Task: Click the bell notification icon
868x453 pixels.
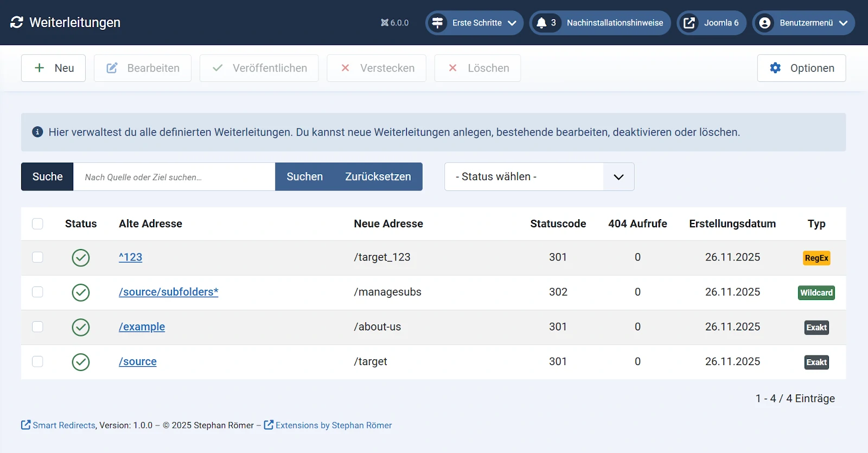Action: pos(541,23)
